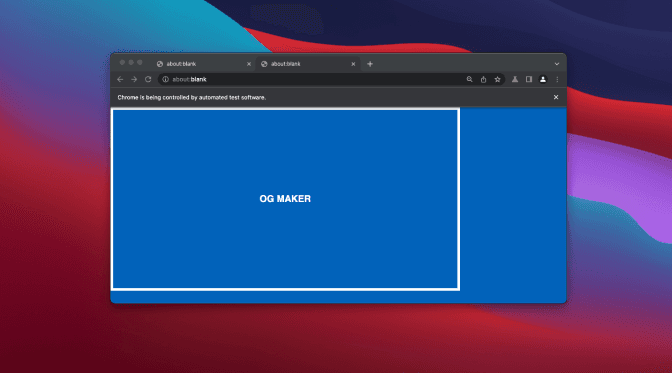Image resolution: width=672 pixels, height=373 pixels.
Task: Open Chrome Labs flask icon
Action: (x=515, y=79)
